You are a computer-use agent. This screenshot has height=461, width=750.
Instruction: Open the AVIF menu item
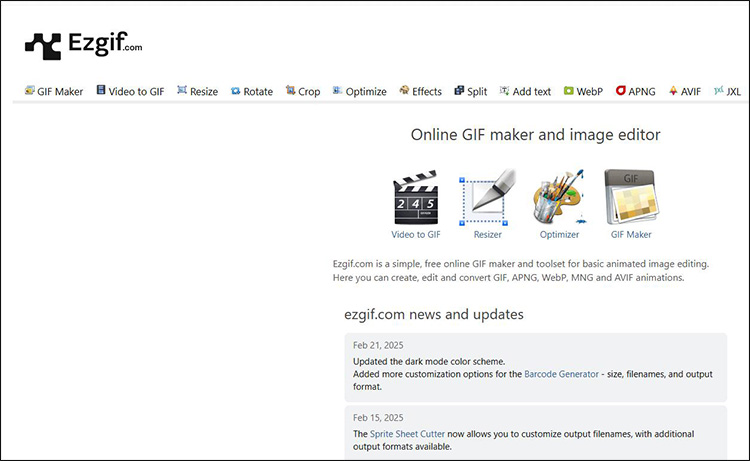click(685, 91)
